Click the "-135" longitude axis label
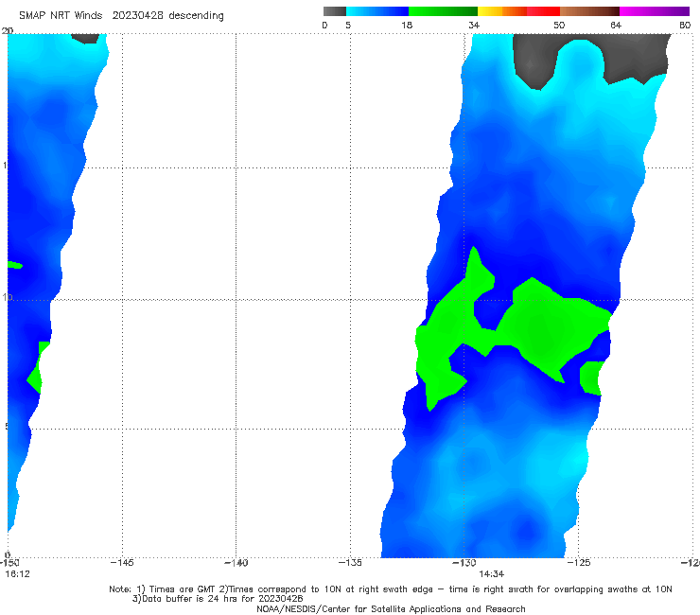Image resolution: width=700 pixels, height=615 pixels. tap(350, 563)
